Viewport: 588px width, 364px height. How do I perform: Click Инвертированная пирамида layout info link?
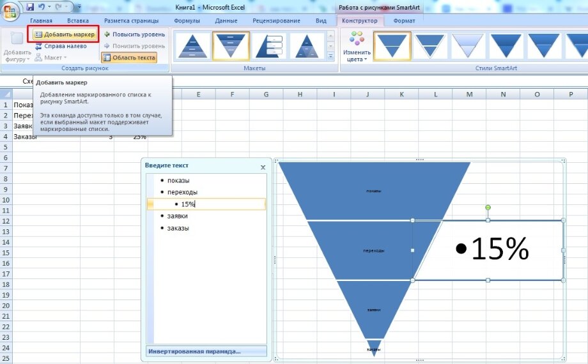[206, 351]
